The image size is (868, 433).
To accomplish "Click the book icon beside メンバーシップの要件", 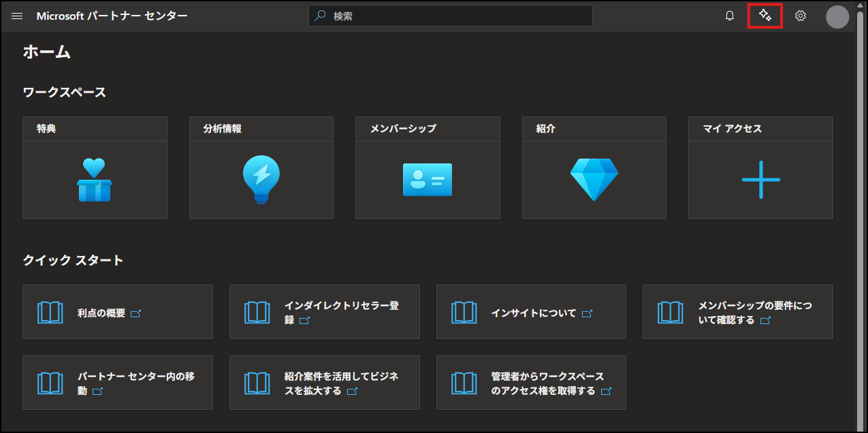I will [x=671, y=312].
